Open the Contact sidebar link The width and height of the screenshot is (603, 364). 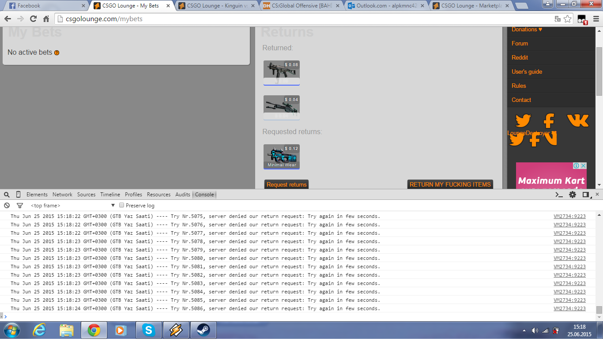[521, 100]
